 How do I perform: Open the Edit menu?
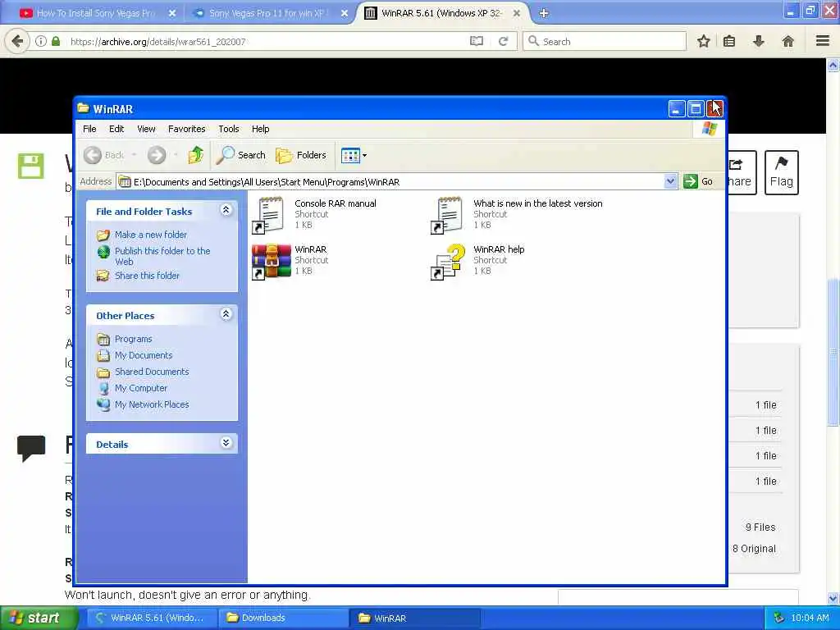pos(116,129)
